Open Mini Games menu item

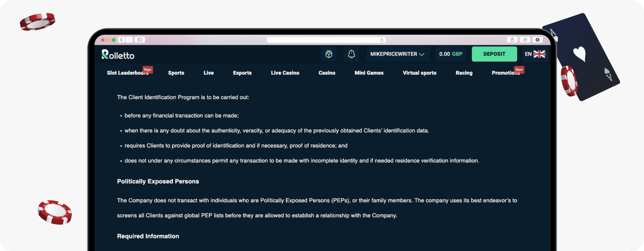pos(369,73)
